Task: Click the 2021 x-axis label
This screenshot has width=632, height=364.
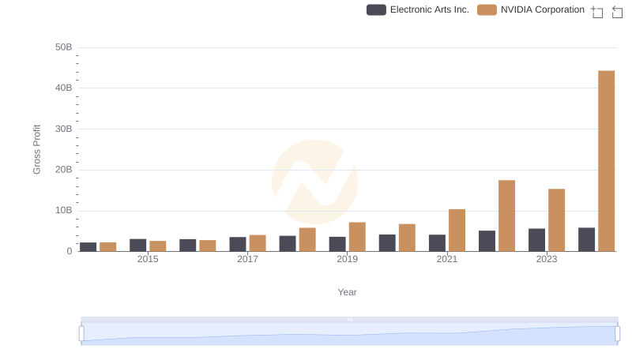Action: [x=447, y=259]
